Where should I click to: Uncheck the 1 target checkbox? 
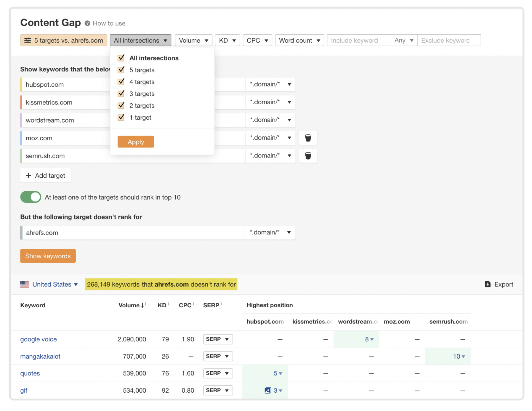pos(121,118)
